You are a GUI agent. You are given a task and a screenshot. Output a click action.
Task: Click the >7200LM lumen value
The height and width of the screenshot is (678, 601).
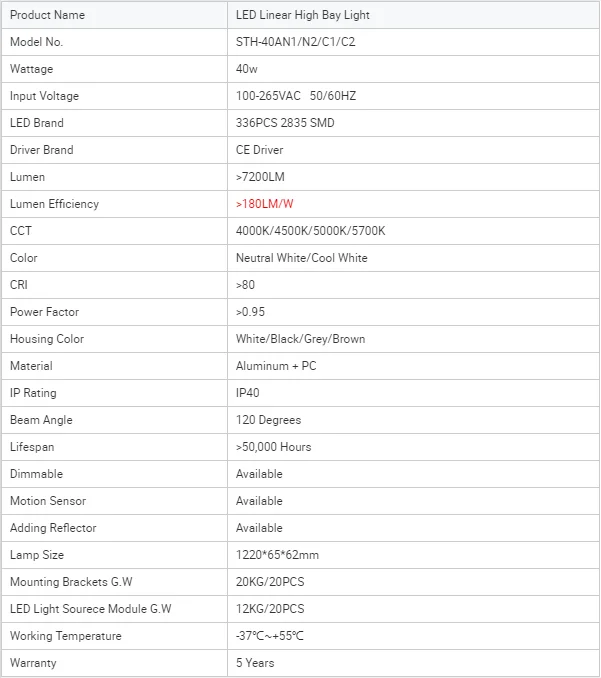(261, 177)
